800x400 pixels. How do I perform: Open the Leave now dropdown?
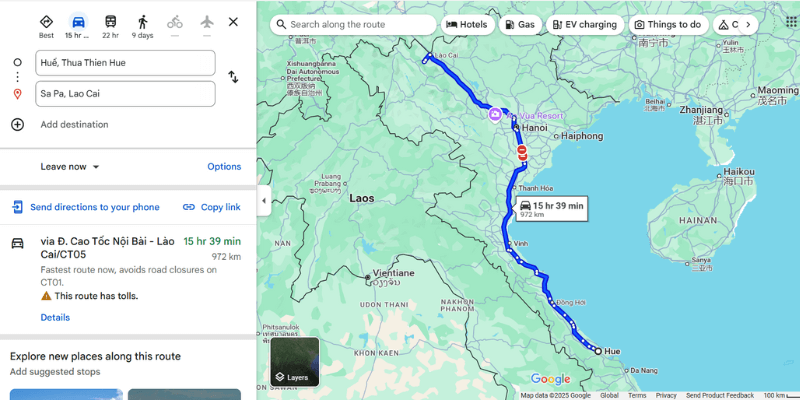(x=70, y=167)
